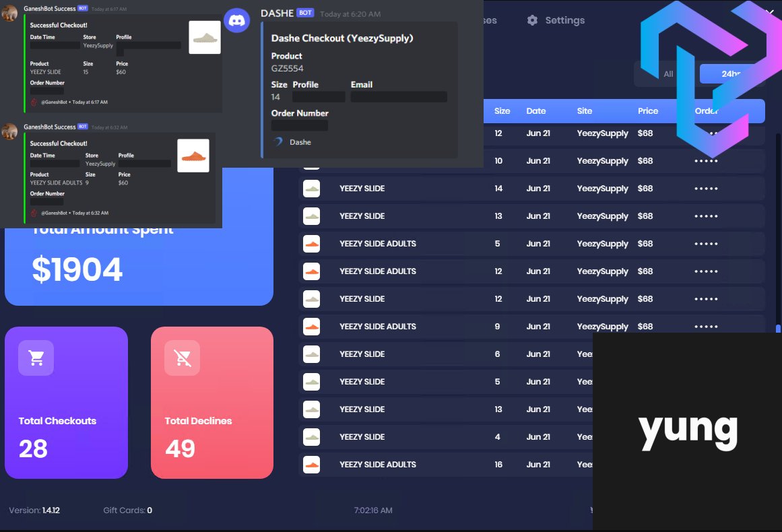Image resolution: width=782 pixels, height=532 pixels.
Task: Click the crossed-out cart icon on Total Declines
Action: point(182,358)
